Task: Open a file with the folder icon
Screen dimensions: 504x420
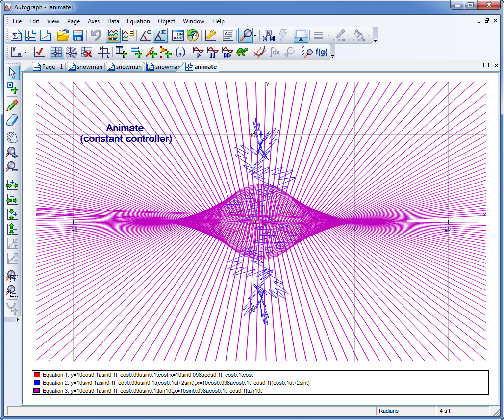Action: click(63, 35)
